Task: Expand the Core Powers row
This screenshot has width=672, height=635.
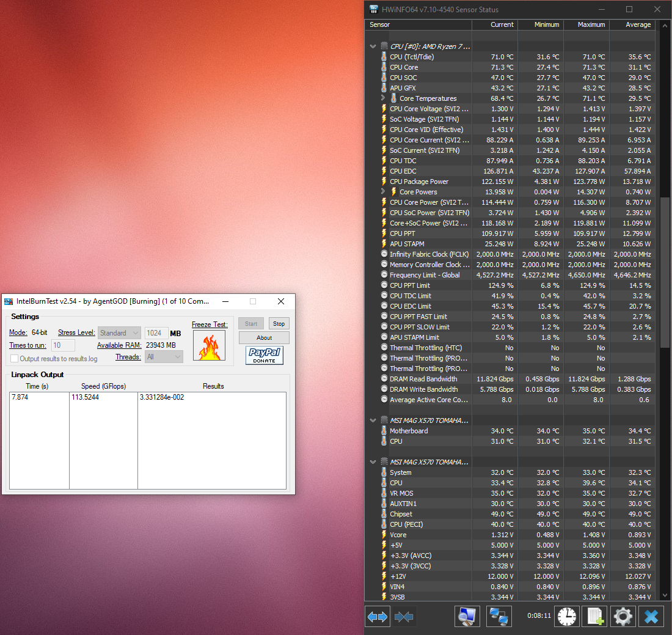Action: (x=383, y=192)
